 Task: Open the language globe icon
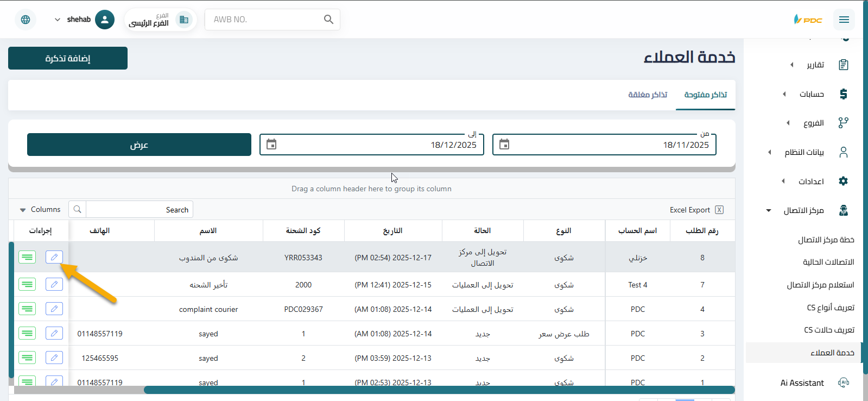26,20
